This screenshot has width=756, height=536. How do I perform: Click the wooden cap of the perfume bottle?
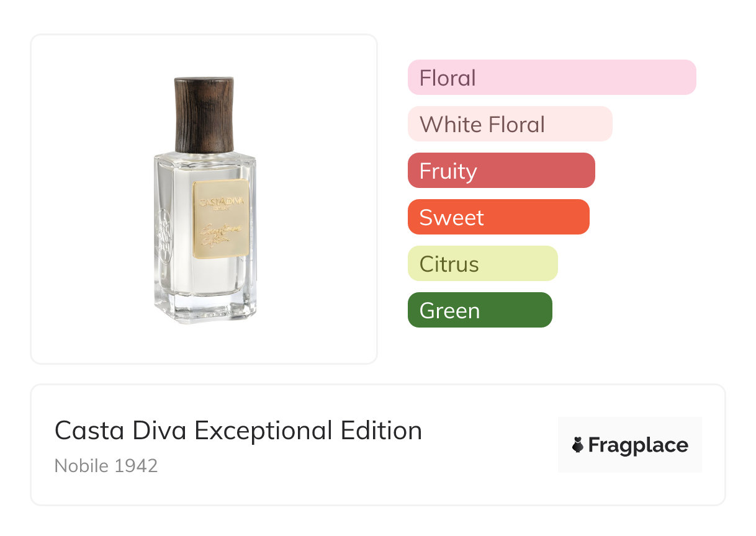tap(204, 114)
